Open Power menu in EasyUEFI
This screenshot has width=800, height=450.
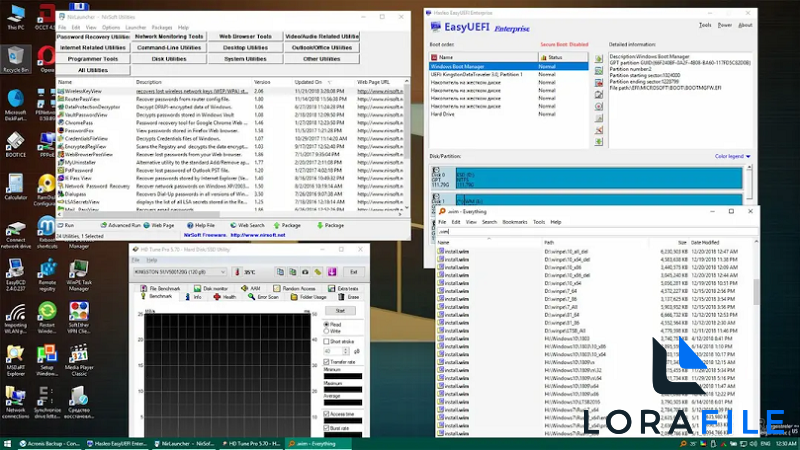click(724, 25)
